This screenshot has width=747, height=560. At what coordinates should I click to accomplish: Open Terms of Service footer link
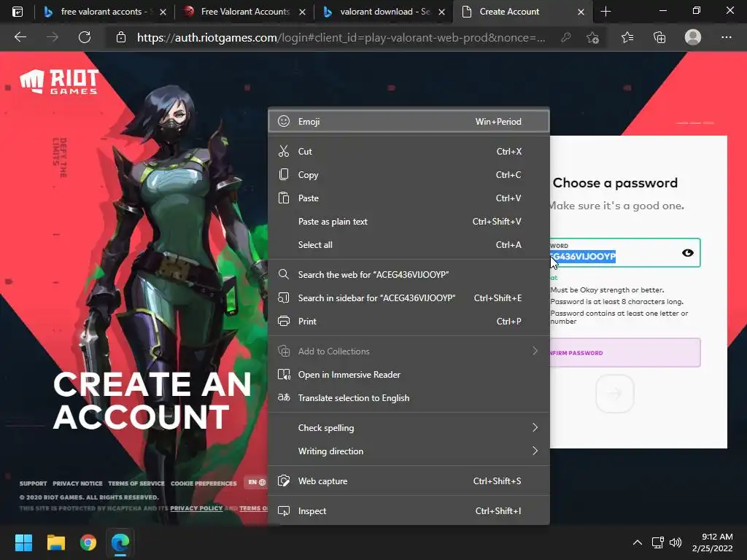tap(136, 483)
